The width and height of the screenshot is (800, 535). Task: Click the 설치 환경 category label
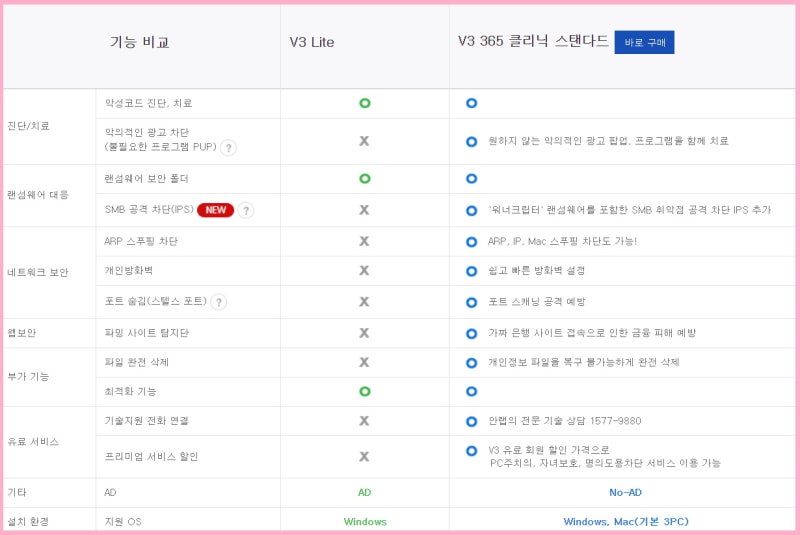point(28,522)
